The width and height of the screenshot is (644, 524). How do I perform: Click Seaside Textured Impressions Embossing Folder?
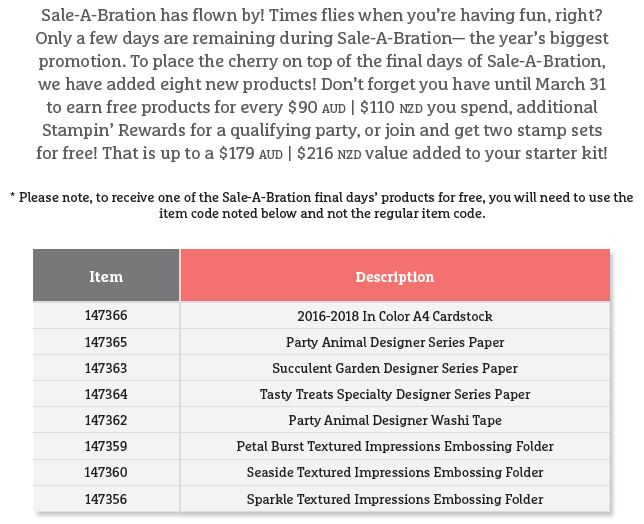[395, 472]
